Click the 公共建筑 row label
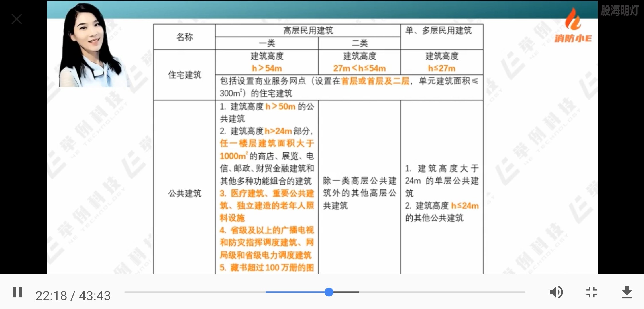This screenshot has width=644, height=309. 184,193
